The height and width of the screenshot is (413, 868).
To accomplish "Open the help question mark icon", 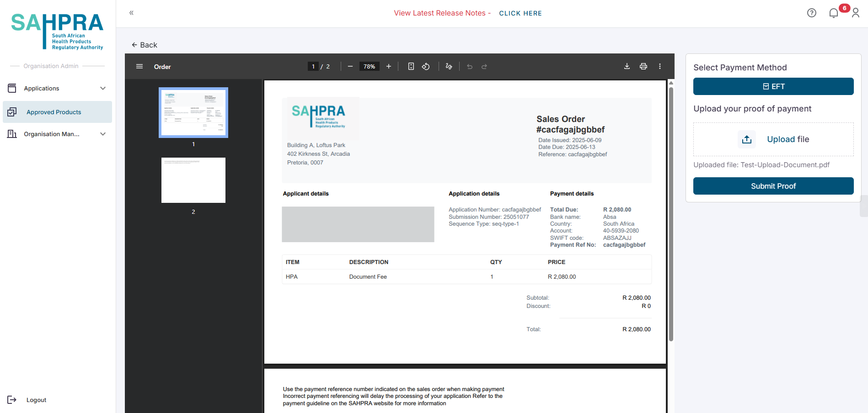I will pos(812,13).
